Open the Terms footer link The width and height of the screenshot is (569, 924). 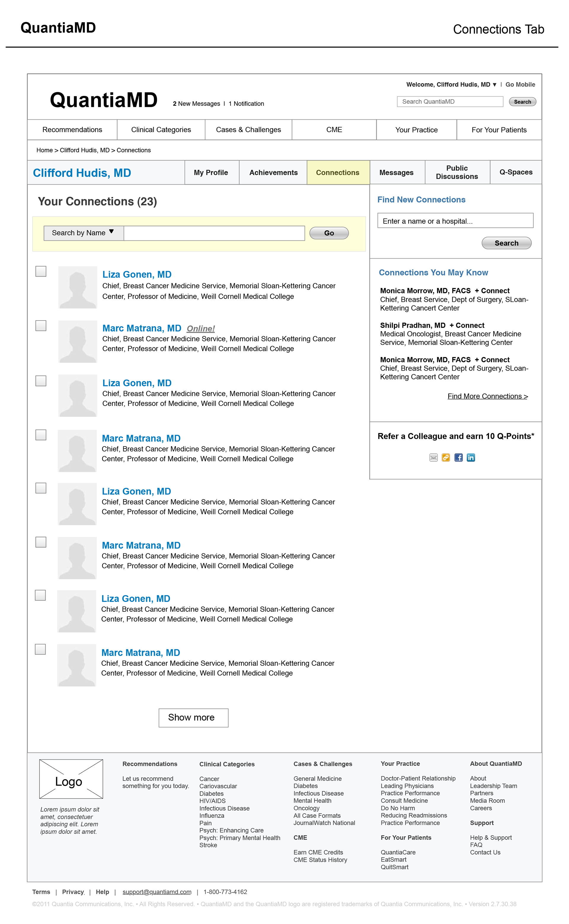click(41, 892)
